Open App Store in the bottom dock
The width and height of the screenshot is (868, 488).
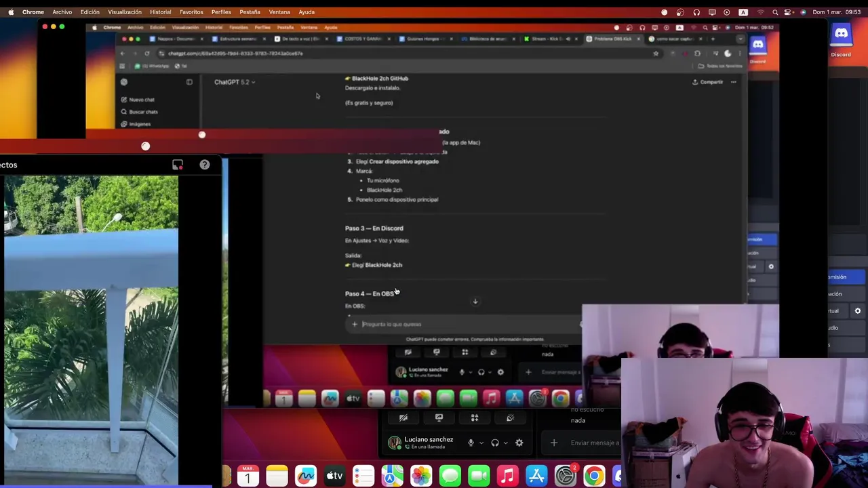click(536, 476)
